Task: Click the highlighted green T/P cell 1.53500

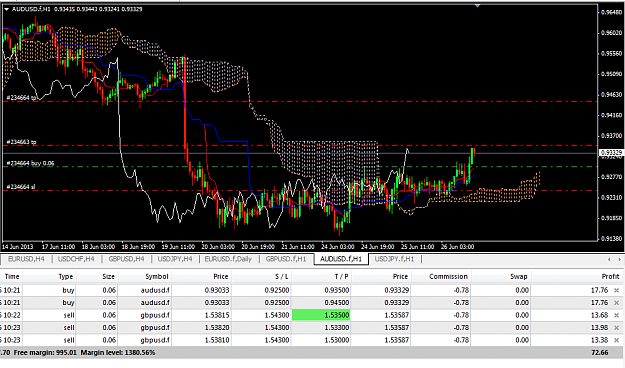Action: pos(321,315)
